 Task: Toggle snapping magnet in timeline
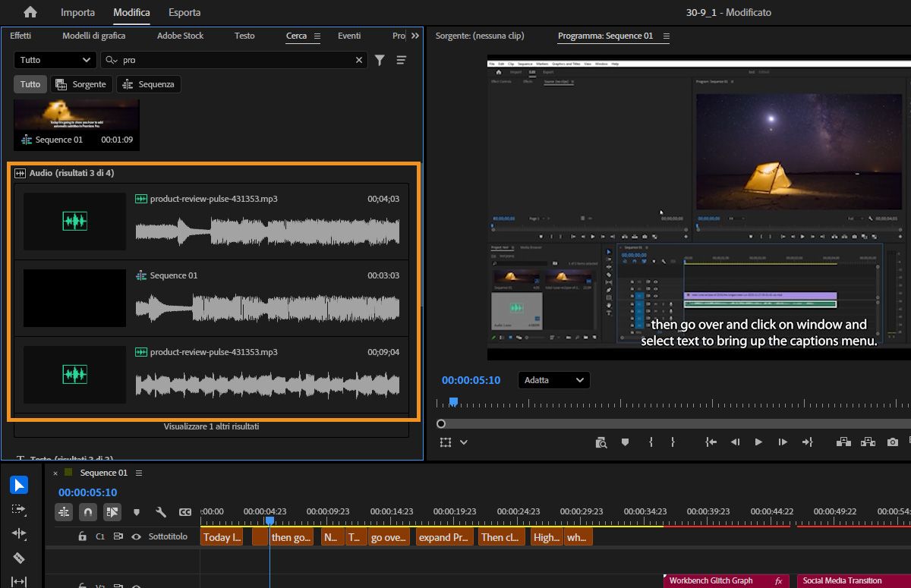tap(88, 512)
